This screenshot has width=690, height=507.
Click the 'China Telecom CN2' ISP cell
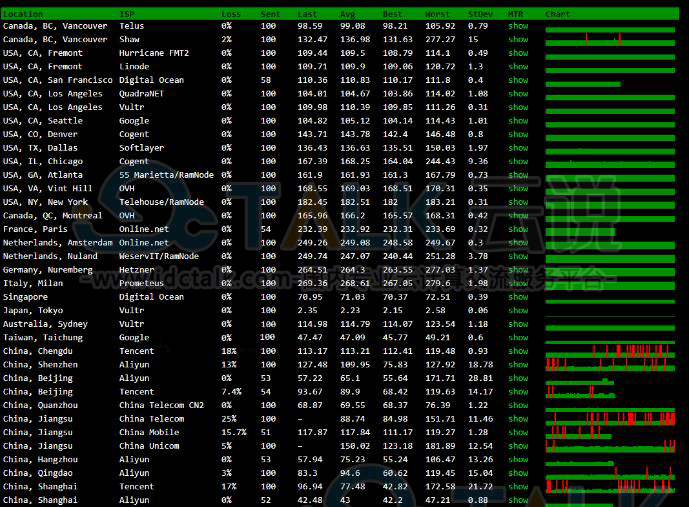(x=161, y=405)
